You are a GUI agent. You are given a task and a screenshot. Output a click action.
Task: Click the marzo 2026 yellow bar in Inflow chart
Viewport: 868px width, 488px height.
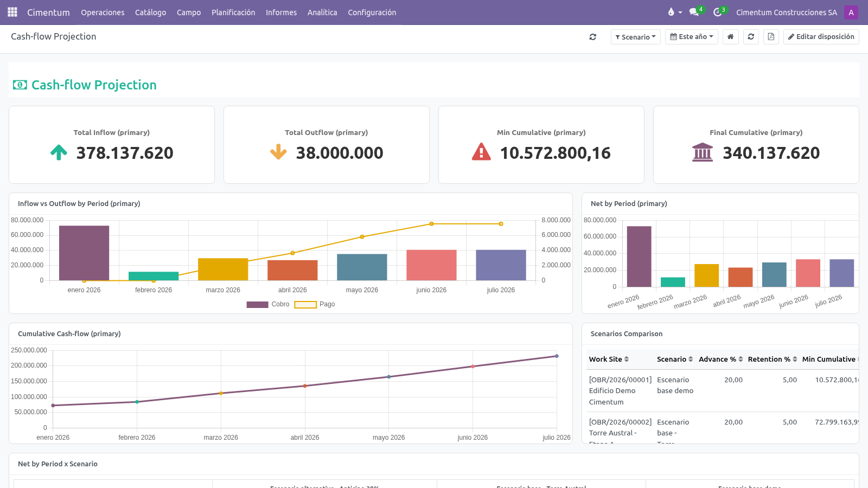pyautogui.click(x=223, y=269)
